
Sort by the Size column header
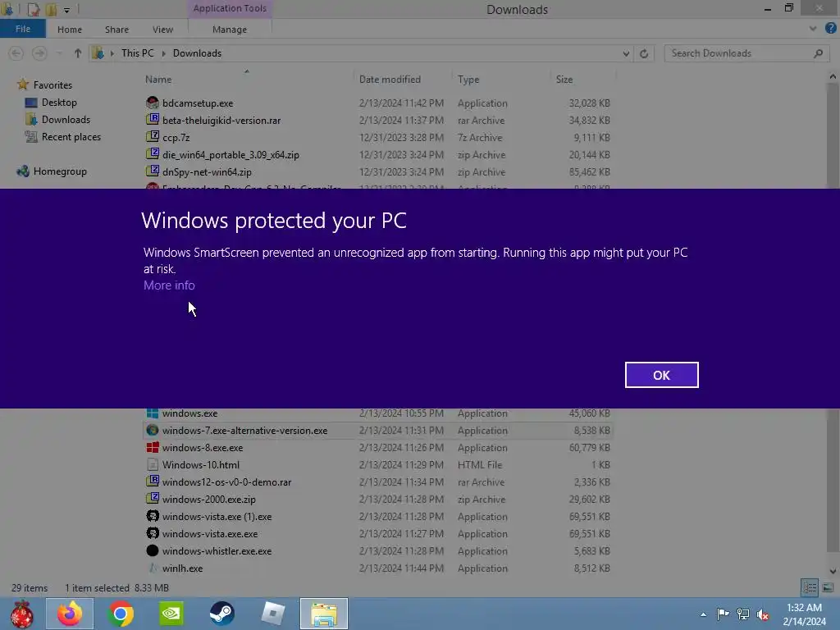[564, 80]
